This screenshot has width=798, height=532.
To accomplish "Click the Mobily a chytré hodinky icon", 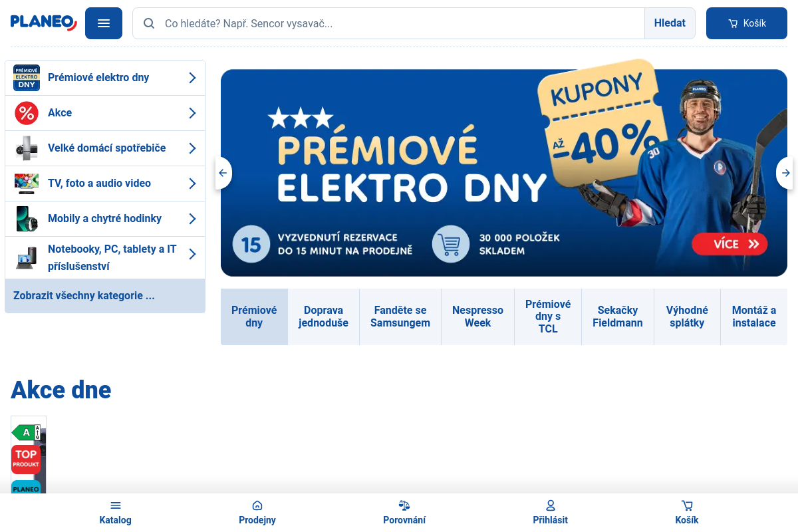I will [27, 219].
